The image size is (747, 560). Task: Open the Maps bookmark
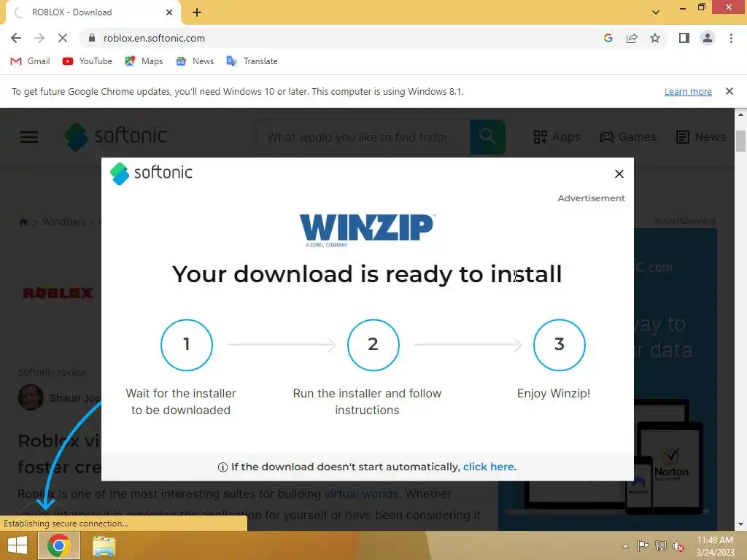click(x=144, y=61)
